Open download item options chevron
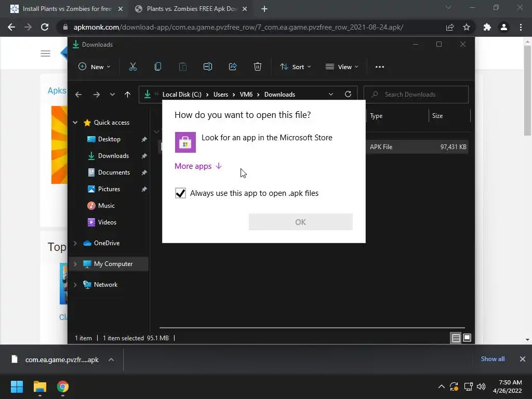532x399 pixels. [111, 360]
